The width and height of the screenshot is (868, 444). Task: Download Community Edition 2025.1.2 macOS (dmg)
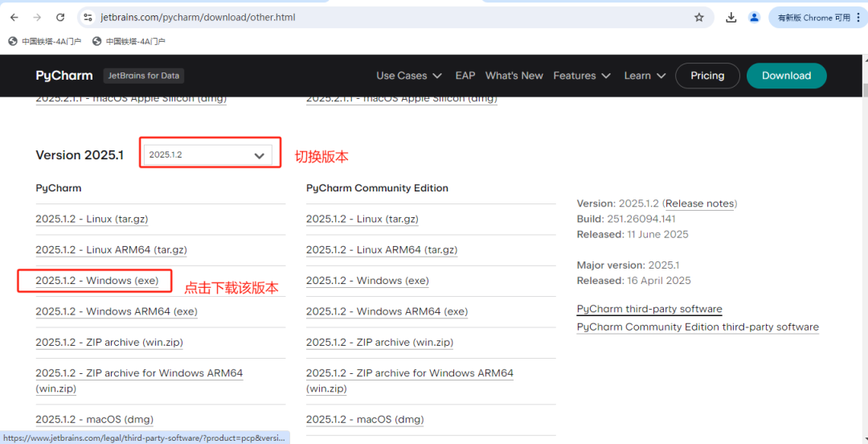[x=365, y=419]
